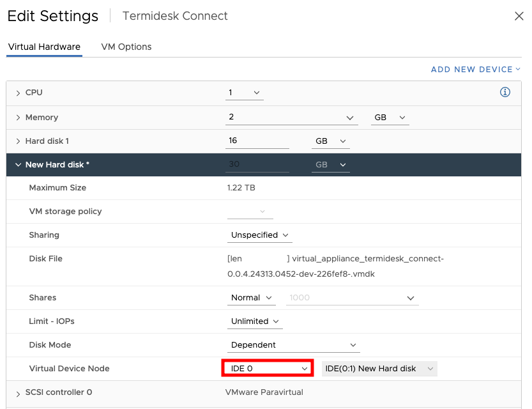Open the Limit - IOPs Unlimited dropdown
Screen dimensions: 532x409
click(x=255, y=321)
